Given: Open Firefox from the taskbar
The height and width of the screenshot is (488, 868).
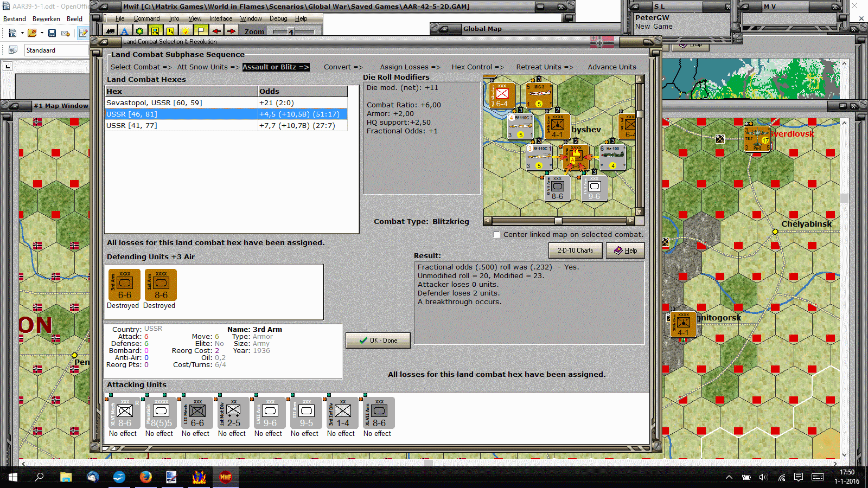Looking at the screenshot, I should [x=145, y=477].
